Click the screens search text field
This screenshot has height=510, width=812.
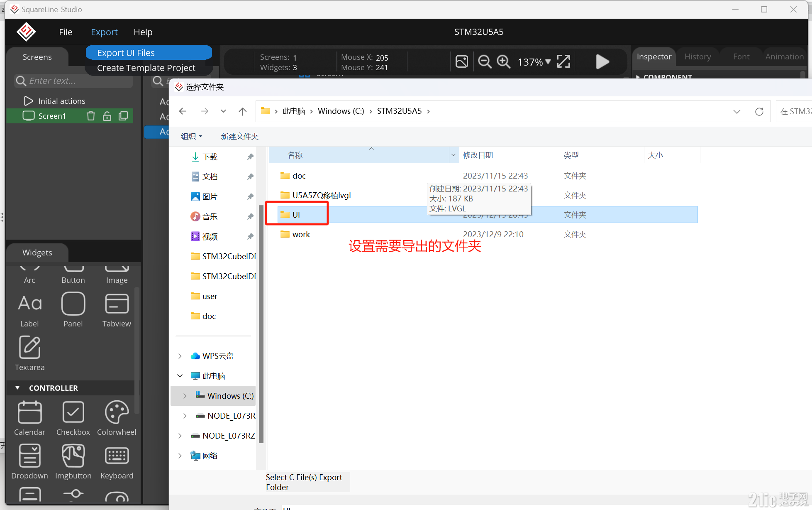point(74,81)
